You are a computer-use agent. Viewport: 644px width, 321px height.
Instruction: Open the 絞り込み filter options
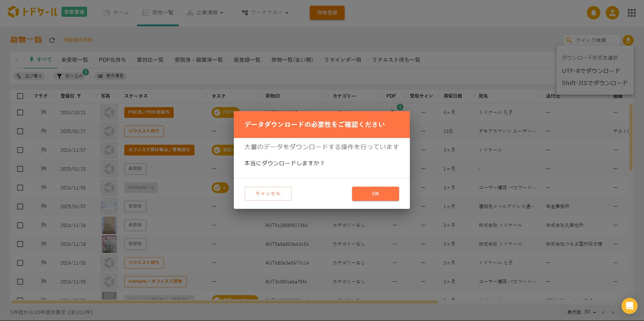70,76
